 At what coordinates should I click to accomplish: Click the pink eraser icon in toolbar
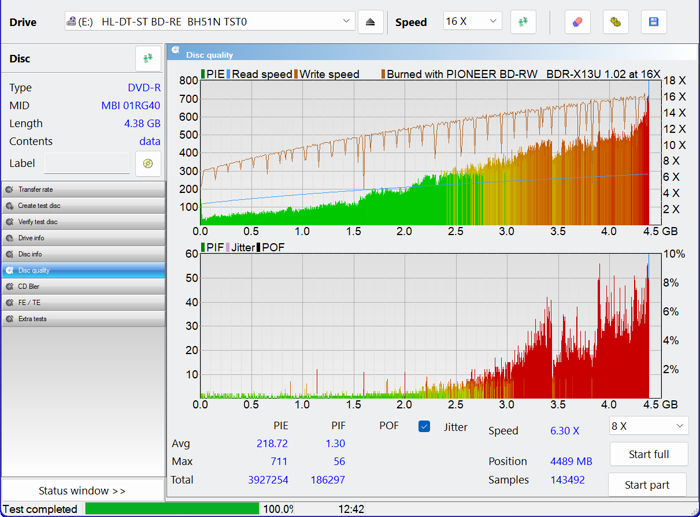577,22
